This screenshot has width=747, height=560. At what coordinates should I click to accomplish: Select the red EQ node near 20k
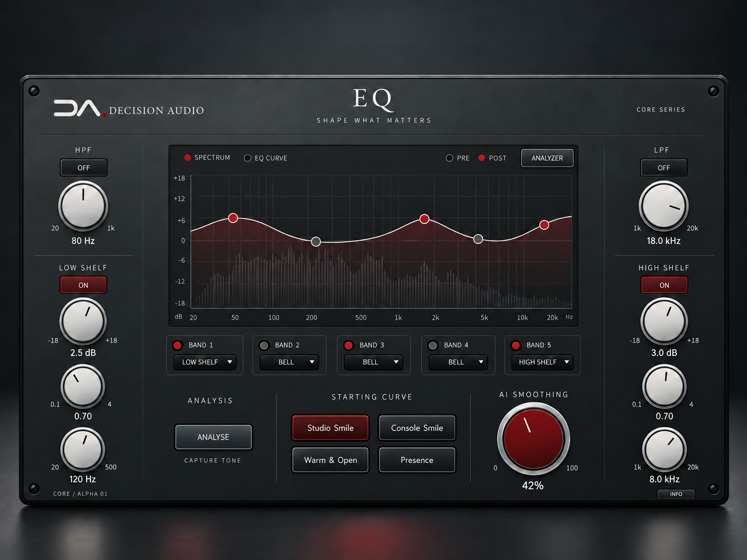point(544,225)
